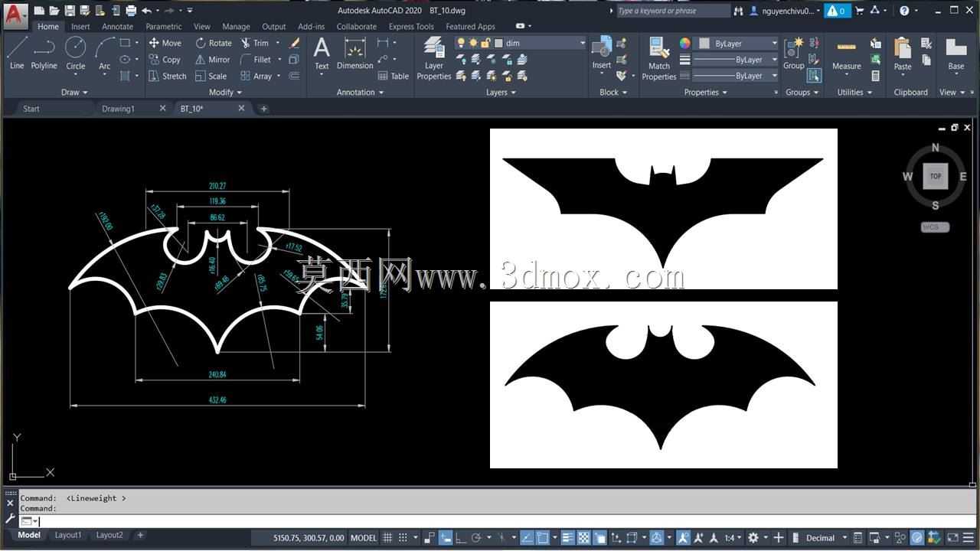The height and width of the screenshot is (551, 980).
Task: Expand the Annotation panel
Action: point(360,92)
